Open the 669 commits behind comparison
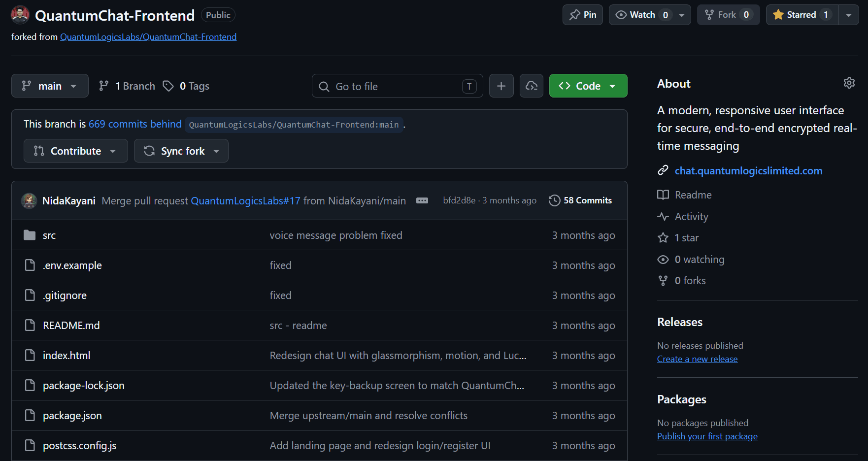The image size is (868, 461). pyautogui.click(x=135, y=124)
